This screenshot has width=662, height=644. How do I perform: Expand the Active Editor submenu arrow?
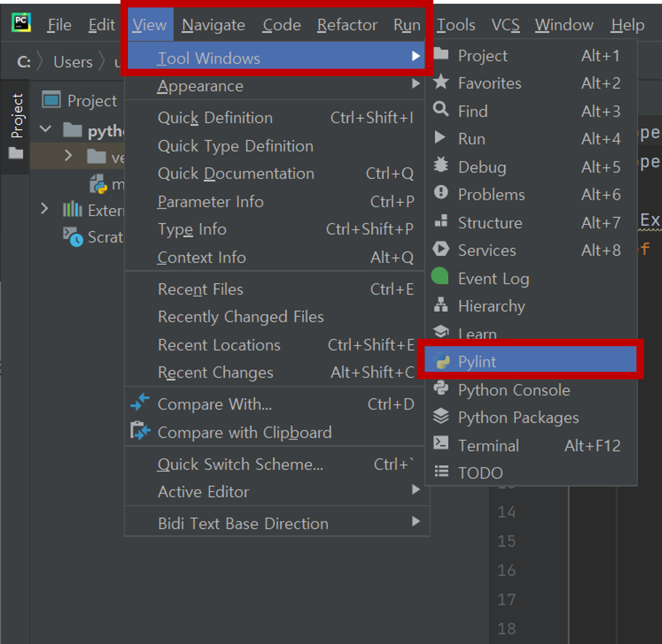[416, 490]
